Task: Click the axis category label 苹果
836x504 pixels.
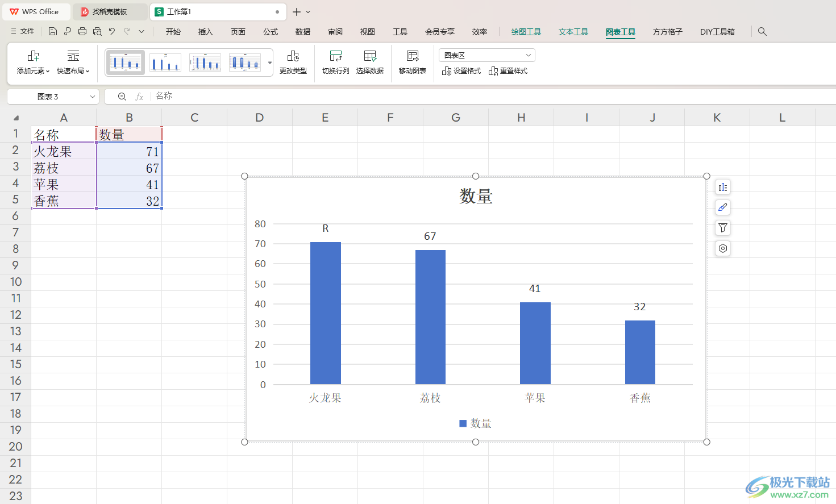Action: (535, 398)
